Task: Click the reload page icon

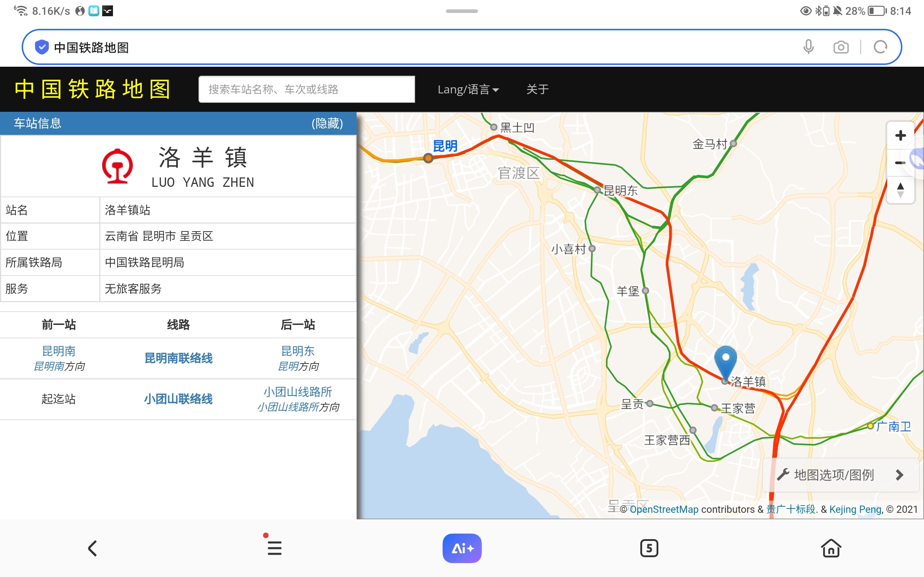Action: click(x=880, y=47)
